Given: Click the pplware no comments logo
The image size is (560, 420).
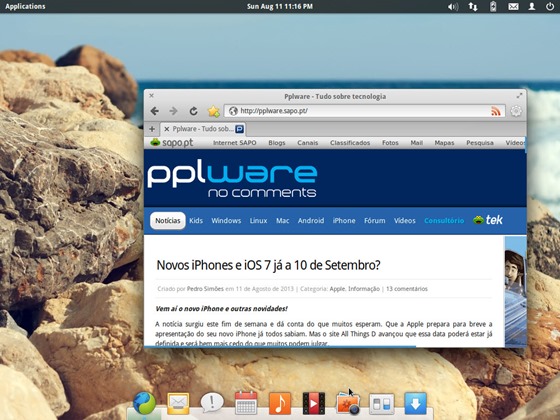Looking at the screenshot, I should coord(232,179).
